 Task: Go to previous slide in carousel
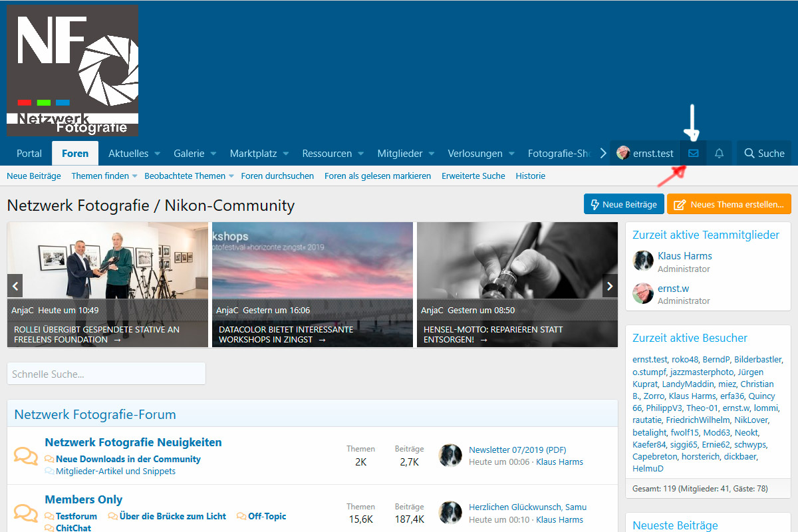(15, 287)
